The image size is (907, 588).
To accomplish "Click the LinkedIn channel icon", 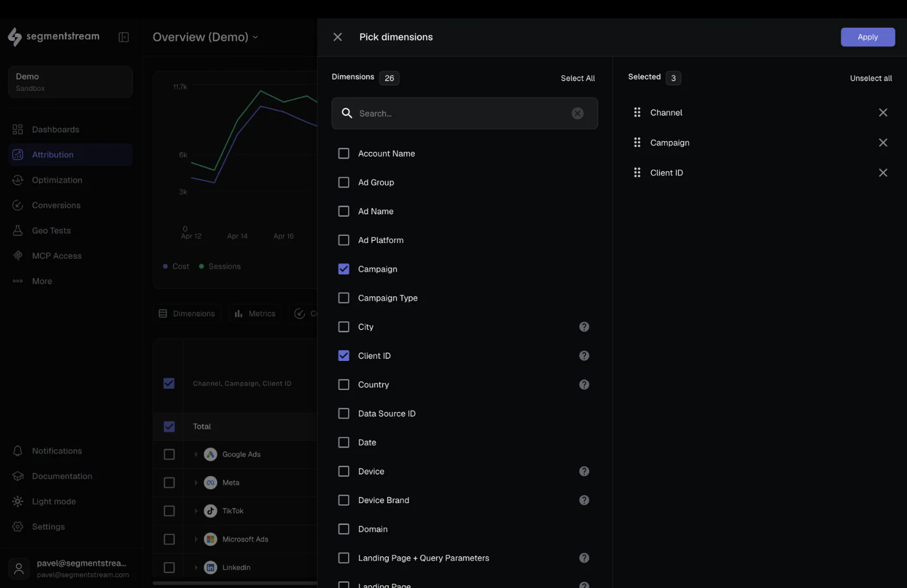I will point(210,568).
